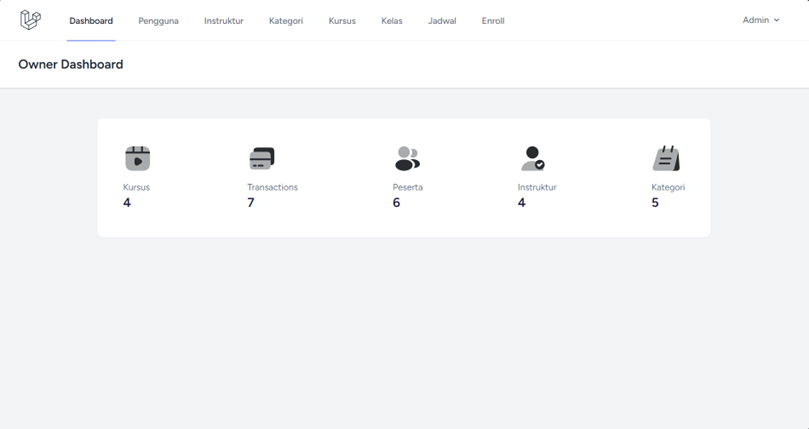The image size is (809, 429).
Task: Open the Jadwal navigation link
Action: tap(442, 21)
